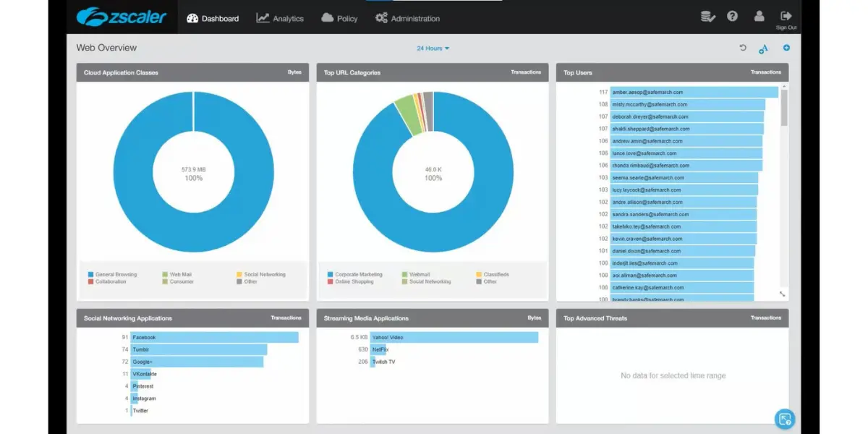
Task: Select catherine.kay@safemarch.com user bar
Action: (x=682, y=288)
